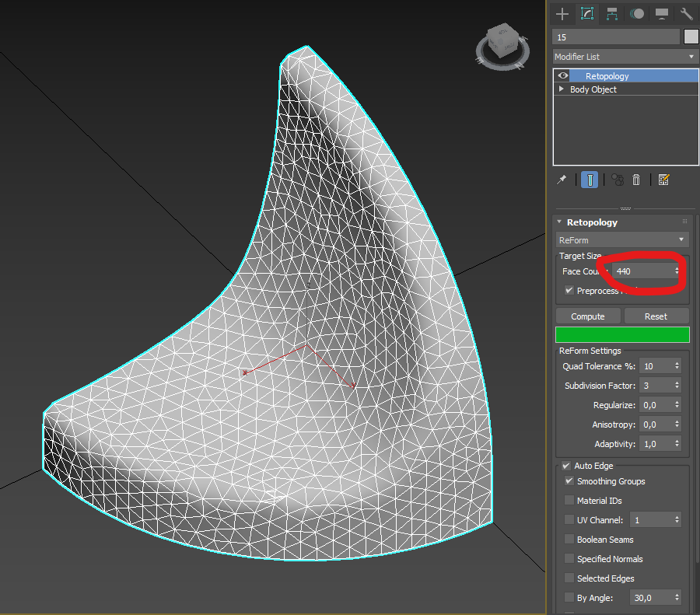Remove modifier with the trash icon
This screenshot has width=700, height=615.
(636, 180)
